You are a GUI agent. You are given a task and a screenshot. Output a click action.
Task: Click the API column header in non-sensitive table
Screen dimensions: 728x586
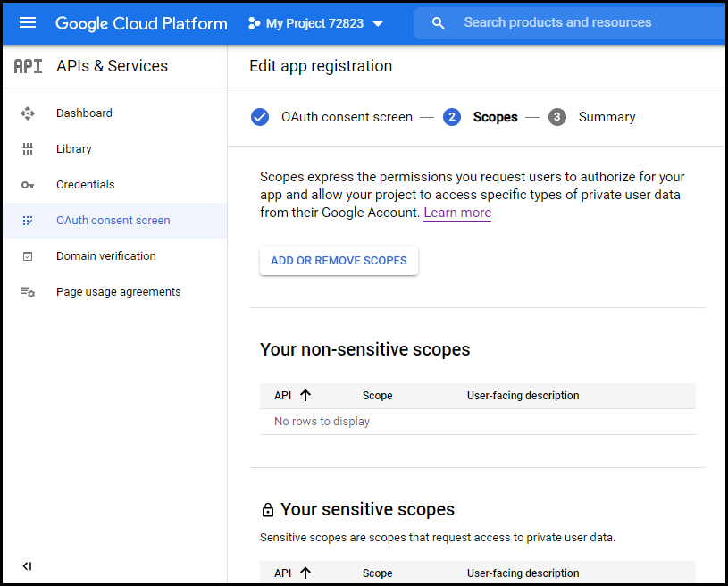click(x=283, y=396)
